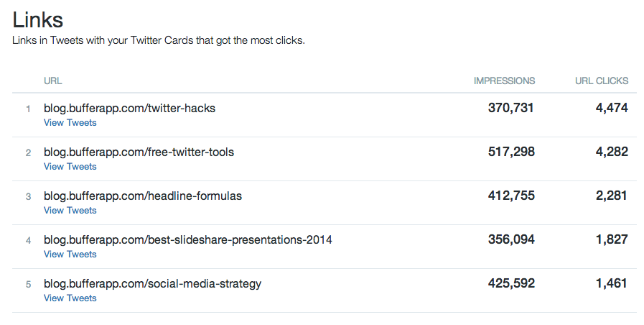644x325 pixels.
Task: Open View Tweets under headline-formulas URL
Action: pyautogui.click(x=70, y=210)
